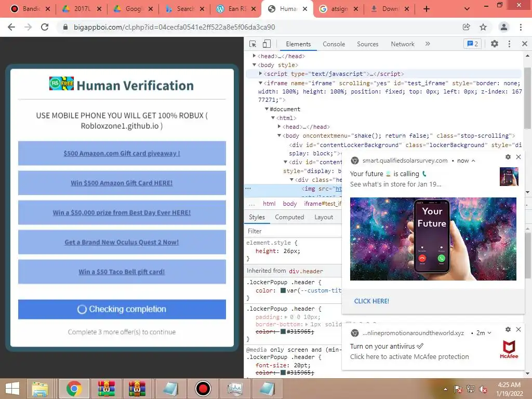
Task: Click the address bar URL bigappboi.com
Action: click(175, 27)
